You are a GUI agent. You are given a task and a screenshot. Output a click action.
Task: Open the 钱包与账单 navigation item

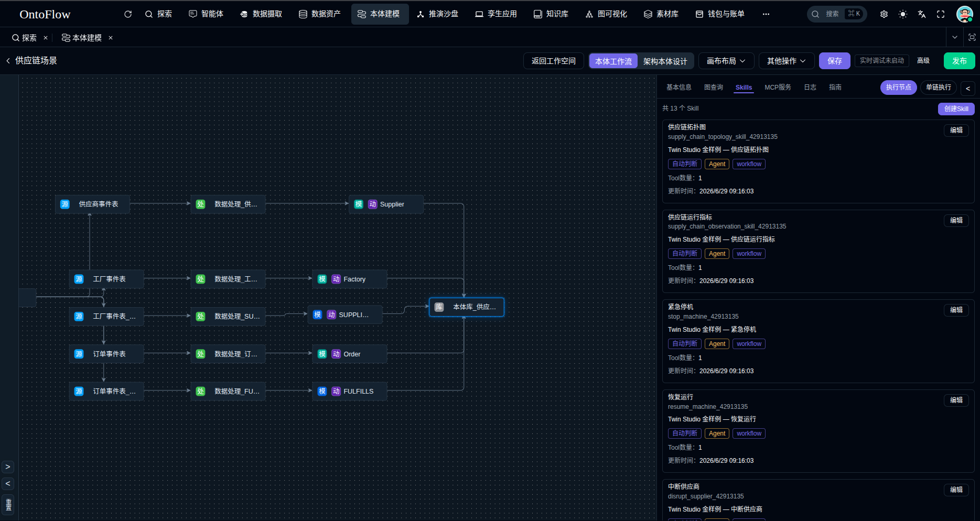(x=720, y=14)
